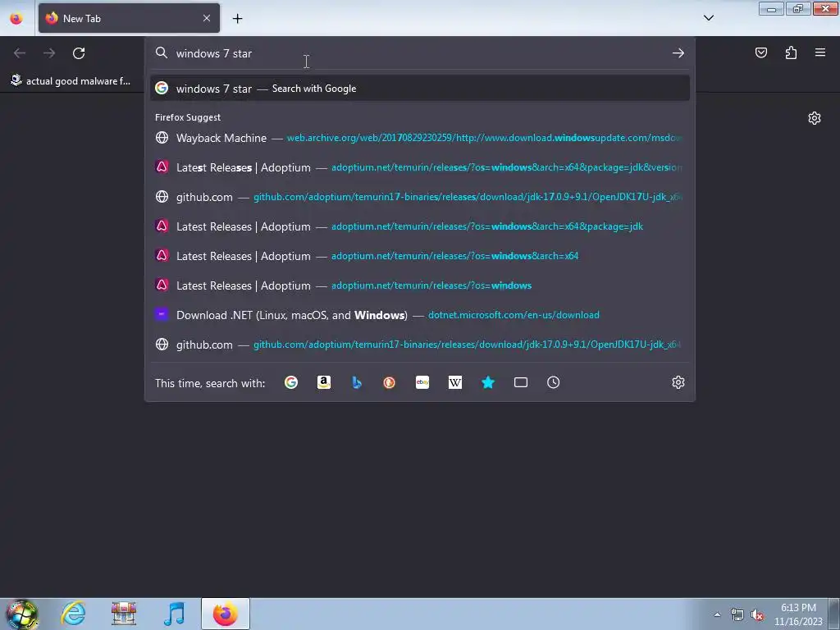
Task: Search this time with Wikipedia icon
Action: pyautogui.click(x=454, y=382)
